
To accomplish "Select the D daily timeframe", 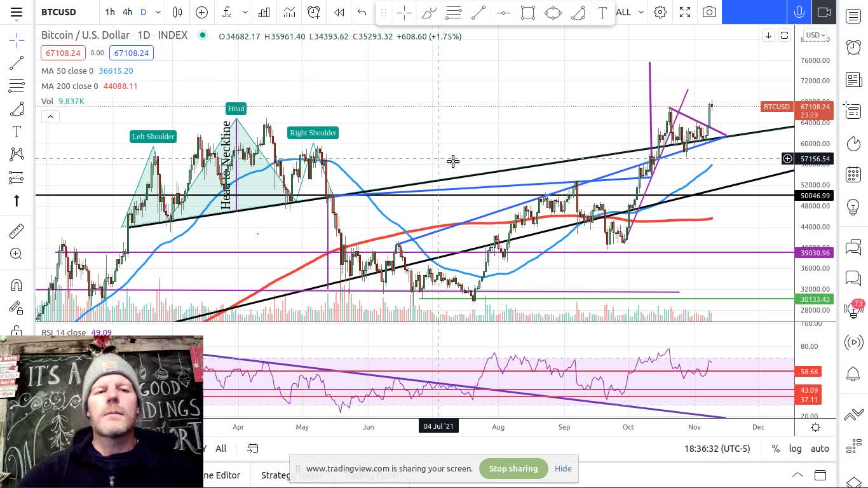I will pos(143,12).
